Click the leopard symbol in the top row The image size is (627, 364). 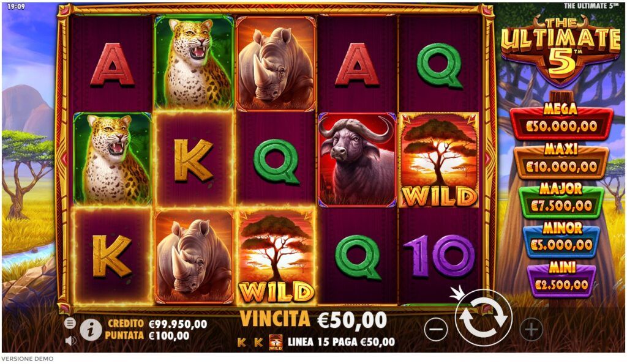click(x=194, y=63)
